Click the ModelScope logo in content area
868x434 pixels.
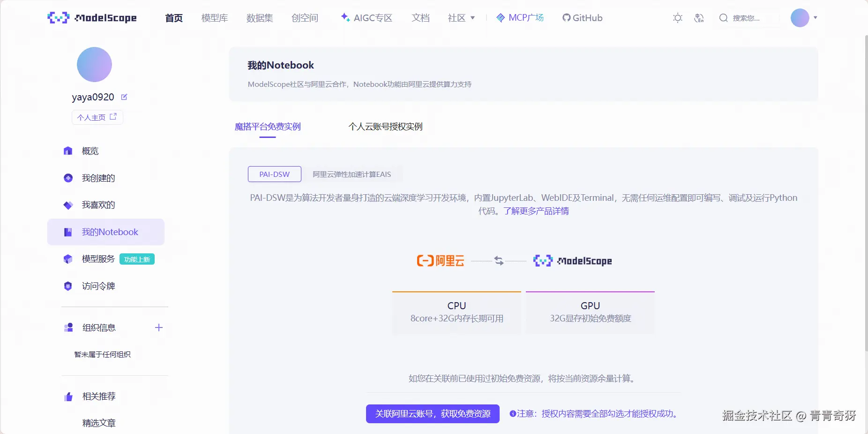point(573,261)
